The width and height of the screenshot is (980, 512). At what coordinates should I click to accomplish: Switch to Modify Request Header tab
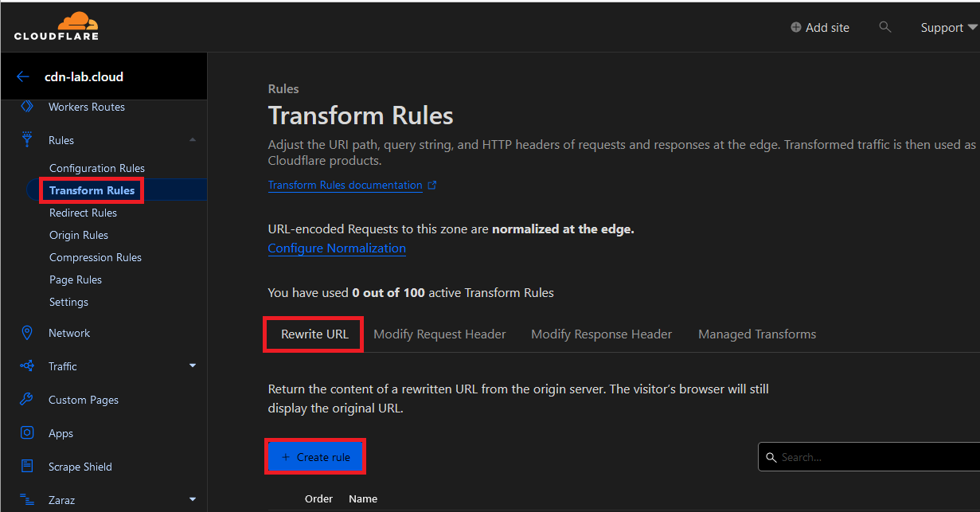point(439,334)
